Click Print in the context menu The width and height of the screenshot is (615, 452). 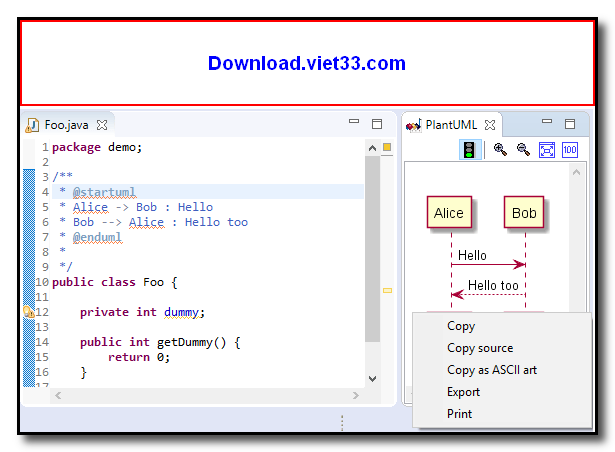coord(460,414)
